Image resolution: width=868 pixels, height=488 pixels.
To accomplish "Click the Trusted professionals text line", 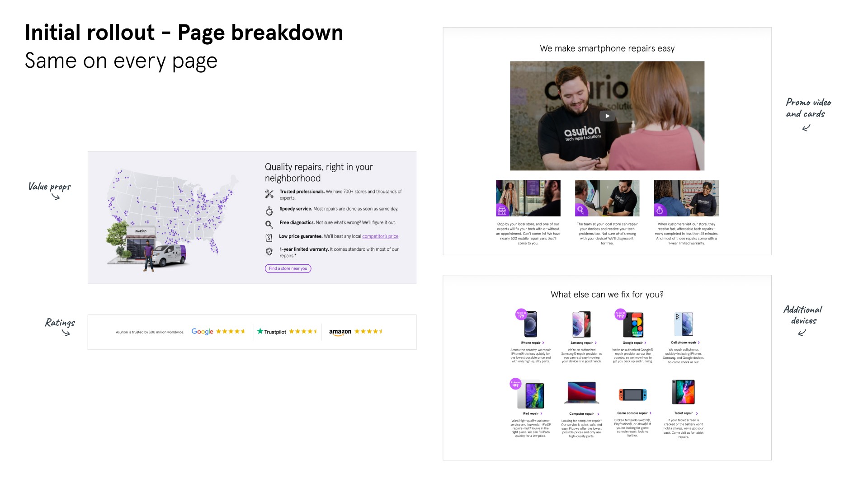I will (x=340, y=195).
